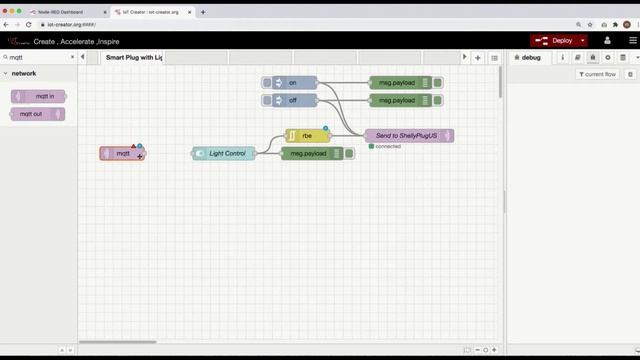
Task: Zoom in the canvas
Action: click(494, 350)
